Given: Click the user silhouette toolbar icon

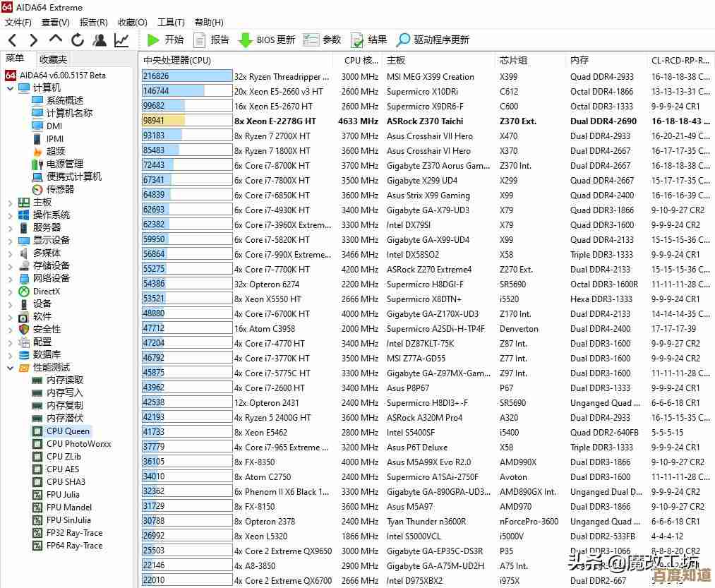Looking at the screenshot, I should 100,40.
